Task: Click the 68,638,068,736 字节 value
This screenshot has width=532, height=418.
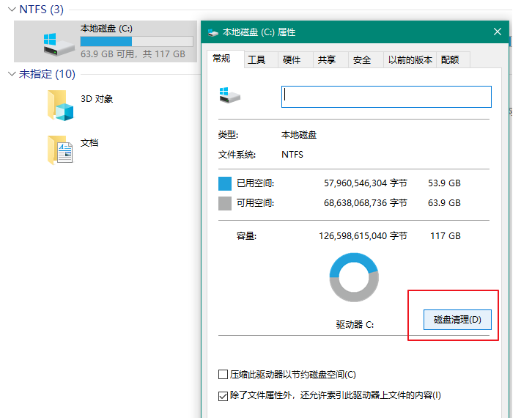Action: [366, 203]
